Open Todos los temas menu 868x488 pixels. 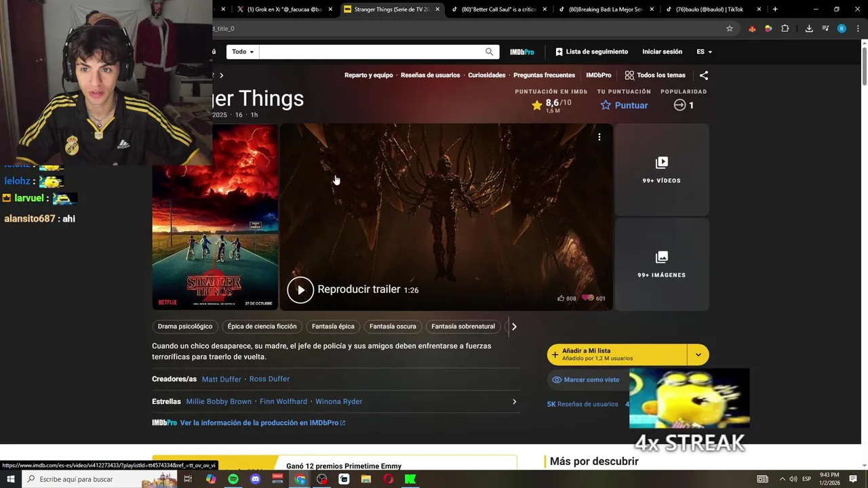point(655,75)
